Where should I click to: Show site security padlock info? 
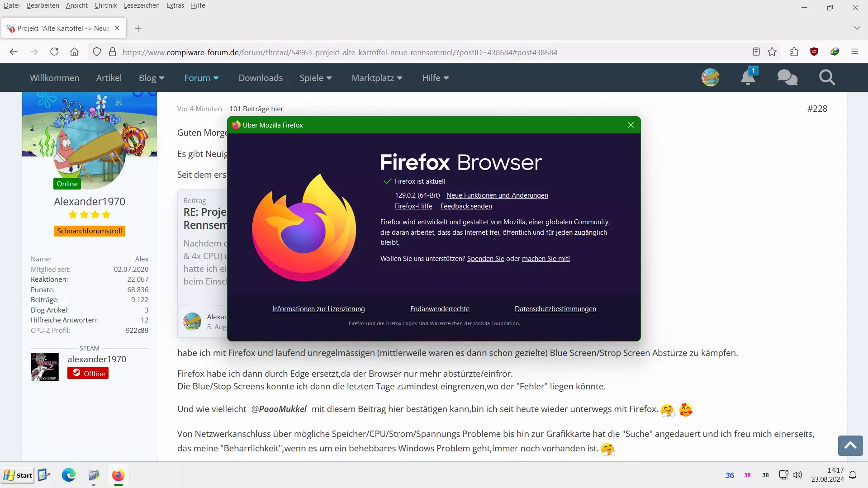tap(113, 52)
